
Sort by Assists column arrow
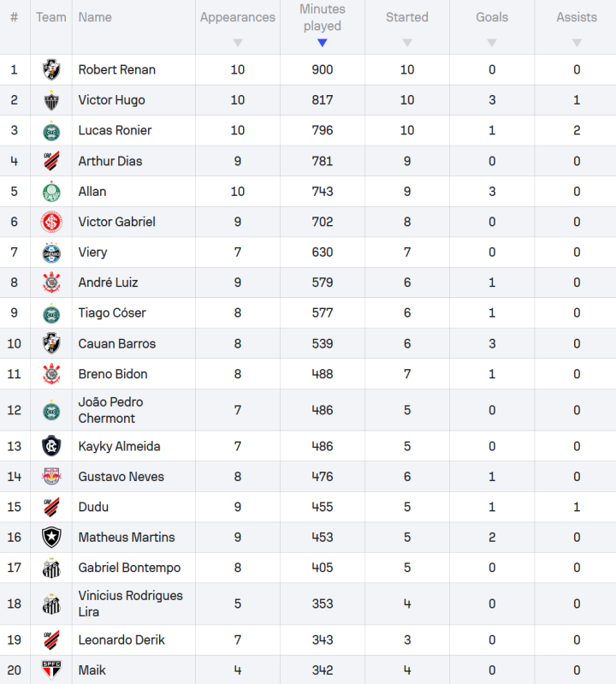[x=577, y=43]
